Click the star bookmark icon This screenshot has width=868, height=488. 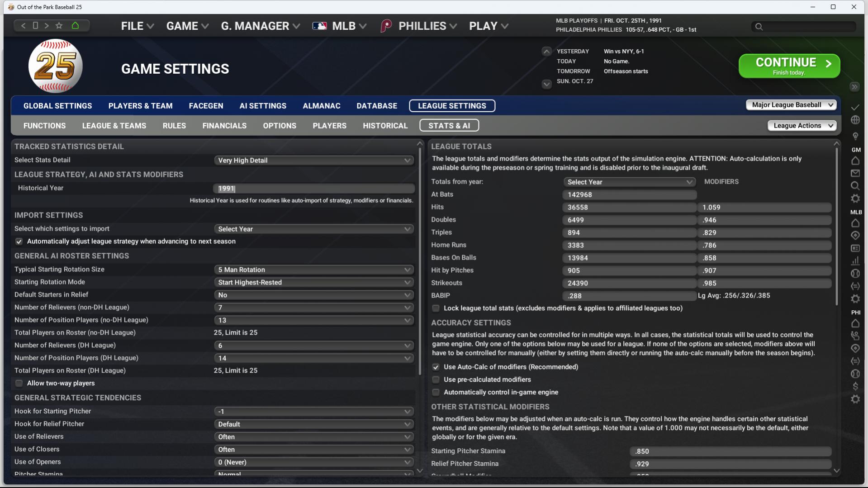59,26
